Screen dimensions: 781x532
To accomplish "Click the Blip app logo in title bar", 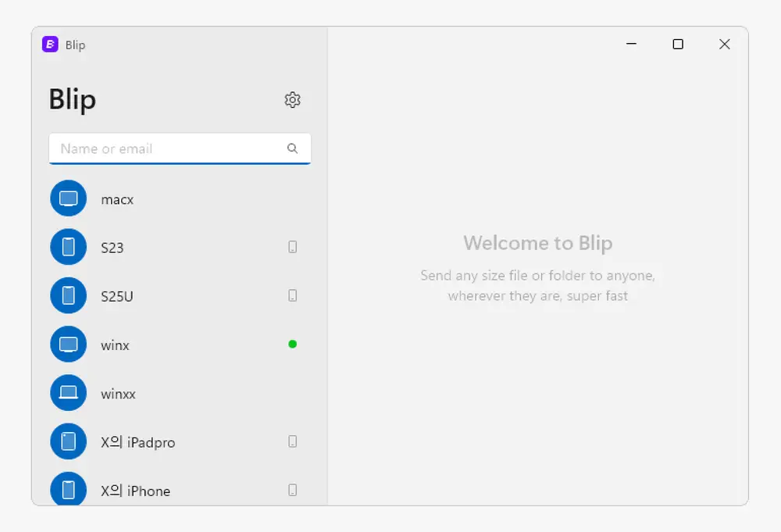I will click(x=50, y=45).
